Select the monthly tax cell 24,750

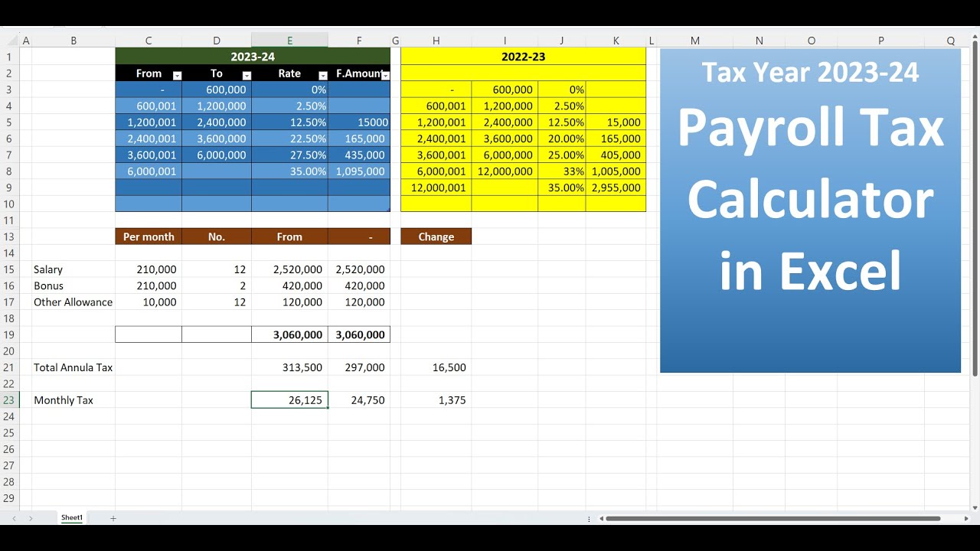[x=359, y=400]
